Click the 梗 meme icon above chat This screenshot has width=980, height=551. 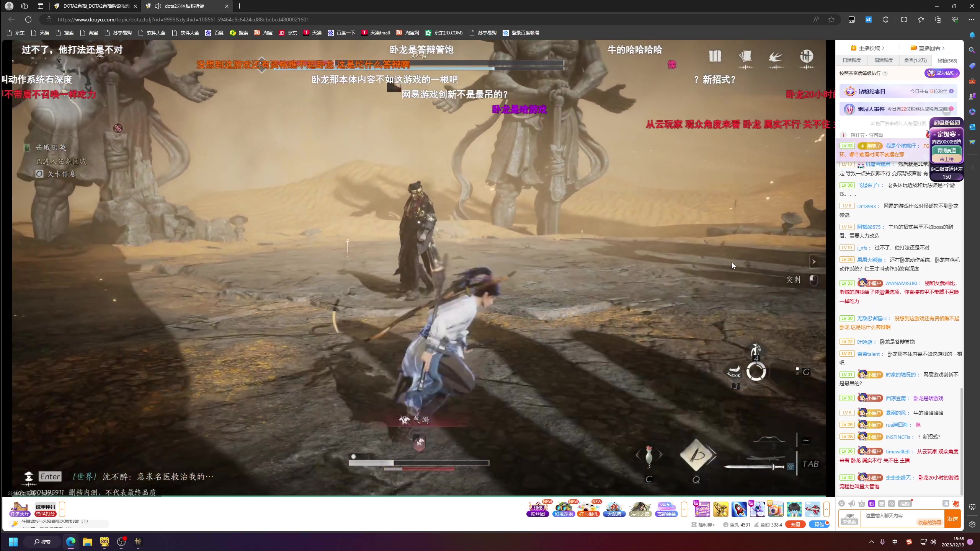pyautogui.click(x=882, y=504)
